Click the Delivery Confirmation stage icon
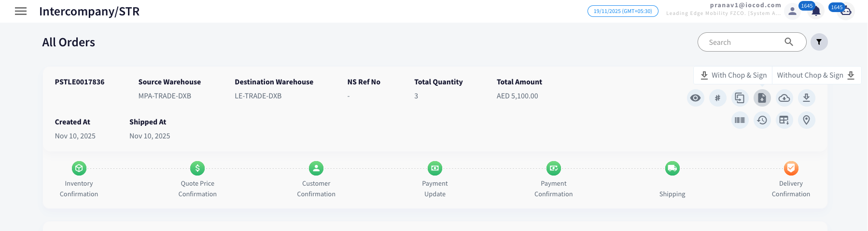Viewport: 868px width, 231px height. 791,168
